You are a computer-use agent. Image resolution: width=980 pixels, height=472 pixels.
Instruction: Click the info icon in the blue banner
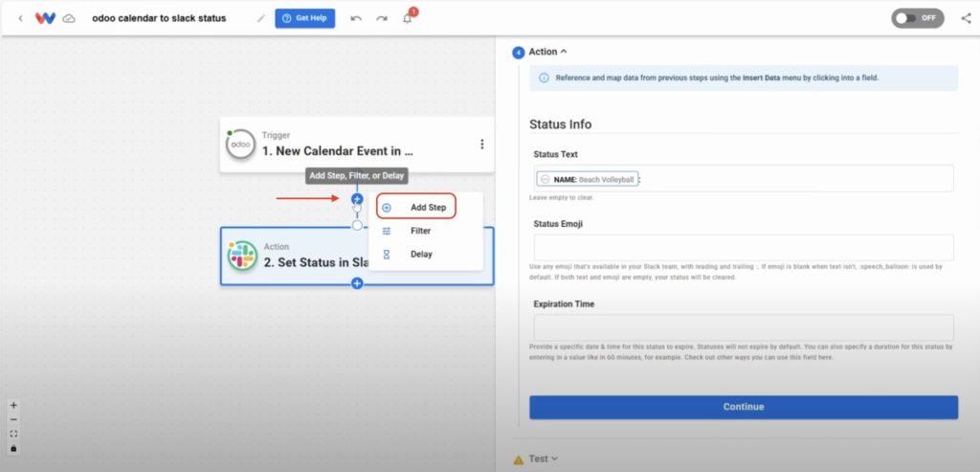point(544,79)
